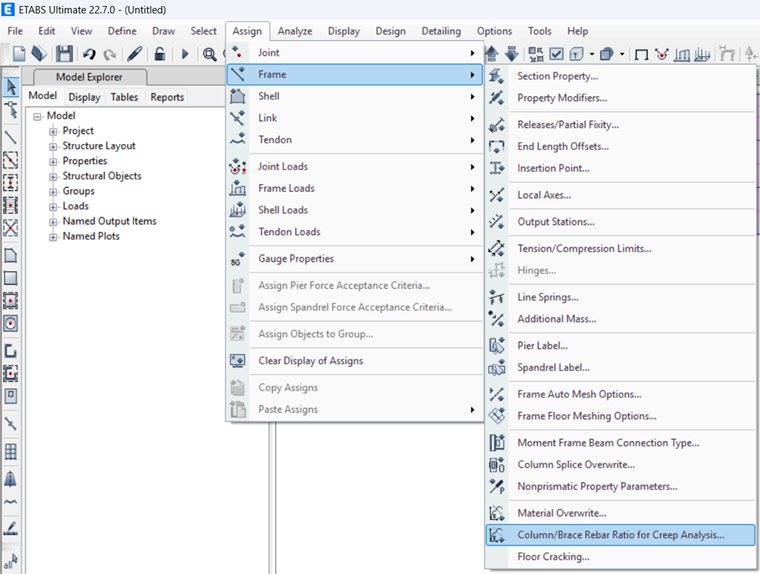Select Column/Brace Rebar Ratio for Creep Analysis
The height and width of the screenshot is (574, 760).
pyautogui.click(x=620, y=535)
